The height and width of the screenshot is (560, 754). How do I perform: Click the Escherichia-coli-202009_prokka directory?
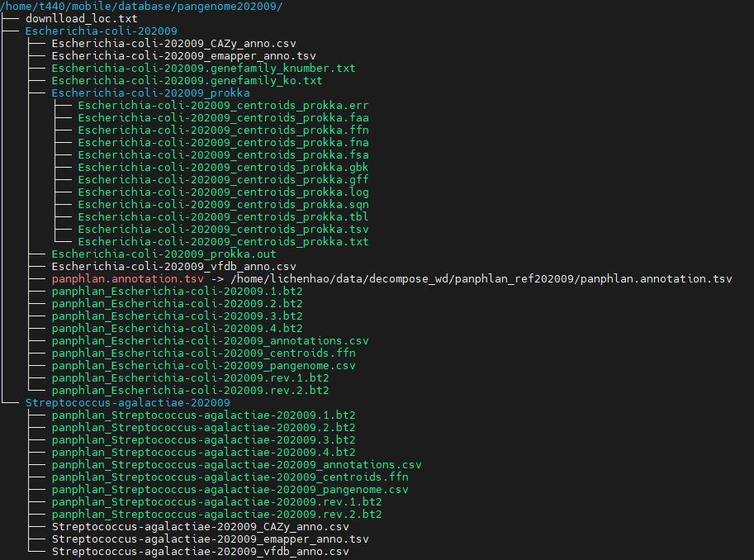[x=150, y=93]
